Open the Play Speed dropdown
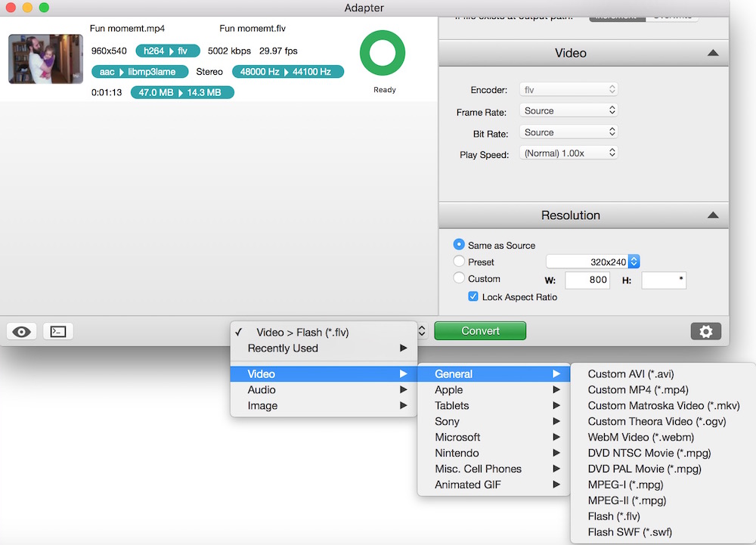756x545 pixels. tap(569, 153)
